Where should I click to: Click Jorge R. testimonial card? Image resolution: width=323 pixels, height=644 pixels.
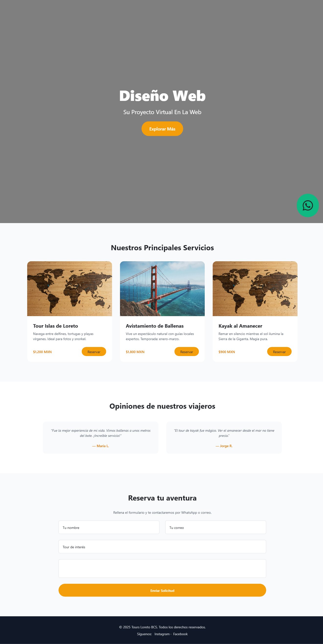tap(224, 438)
